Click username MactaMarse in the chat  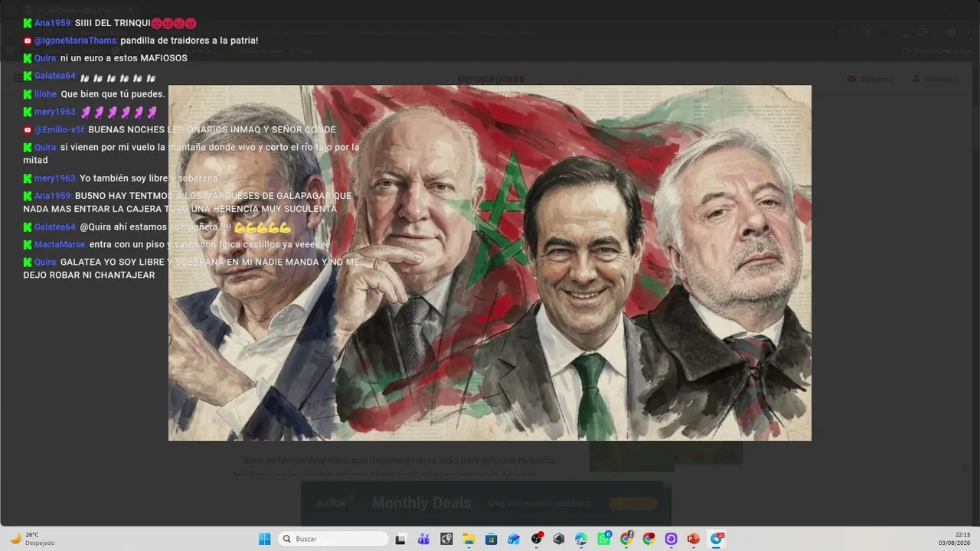pyautogui.click(x=60, y=244)
